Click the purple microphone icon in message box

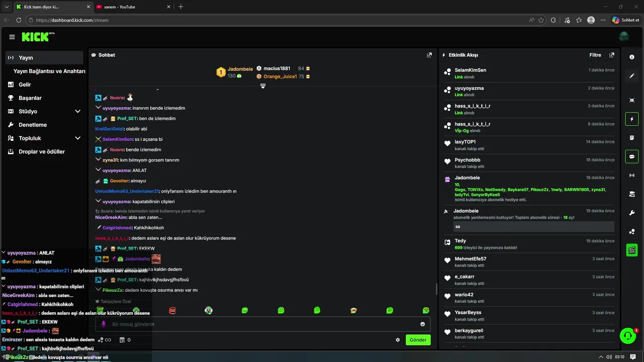tap(104, 324)
